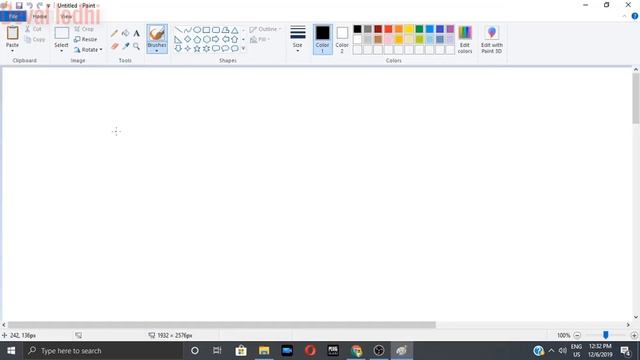640x360 pixels.
Task: Open Customize Quick Access Toolbar dropdown
Action: coord(48,6)
